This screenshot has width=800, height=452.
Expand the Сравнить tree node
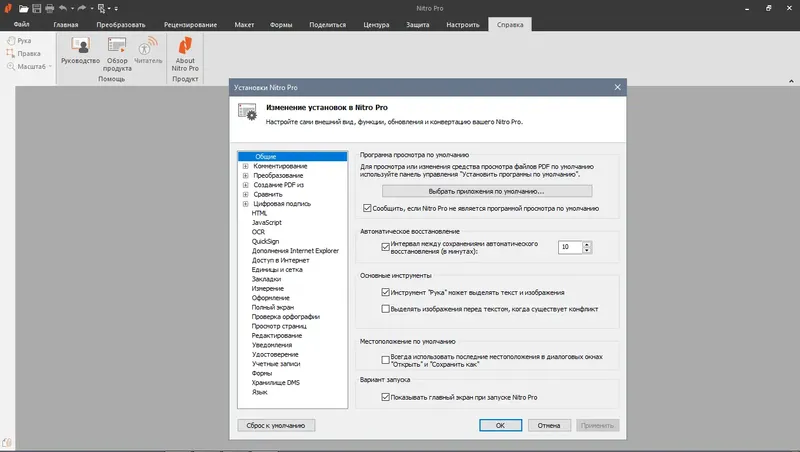[245, 194]
